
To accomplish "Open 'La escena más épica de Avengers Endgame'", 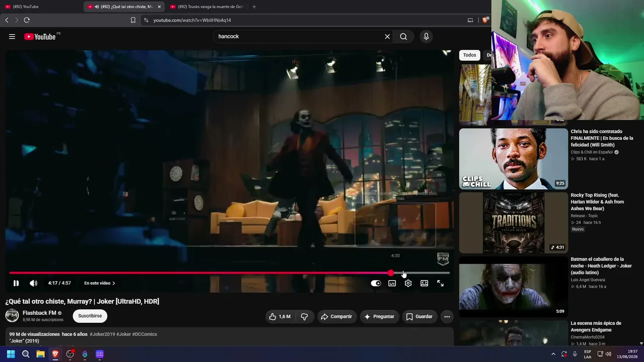I will (x=596, y=326).
